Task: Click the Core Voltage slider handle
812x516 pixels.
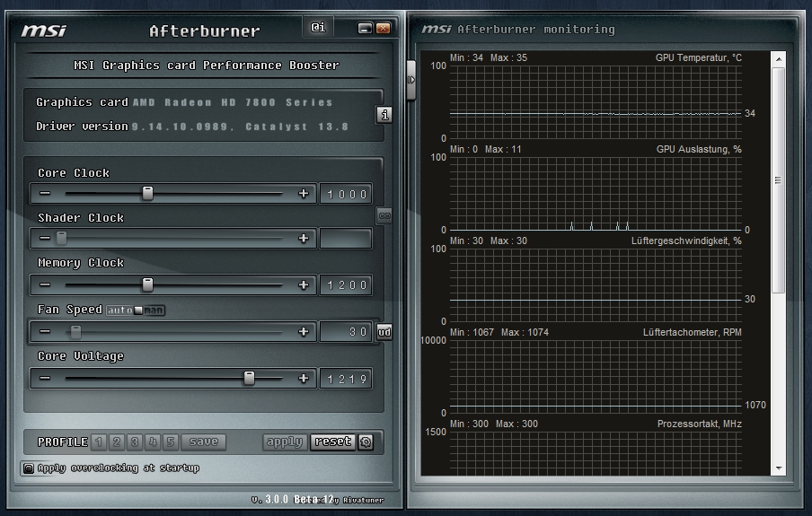Action: tap(249, 378)
